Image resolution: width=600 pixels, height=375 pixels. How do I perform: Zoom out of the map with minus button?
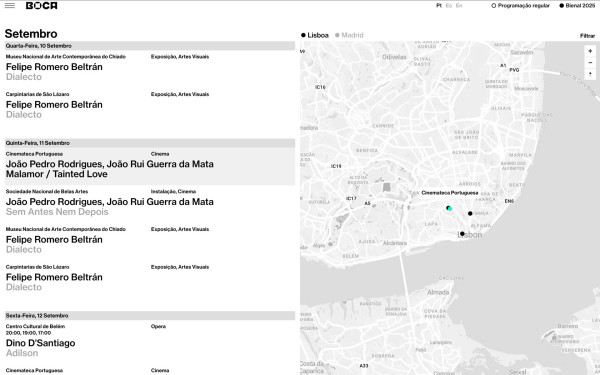590,62
